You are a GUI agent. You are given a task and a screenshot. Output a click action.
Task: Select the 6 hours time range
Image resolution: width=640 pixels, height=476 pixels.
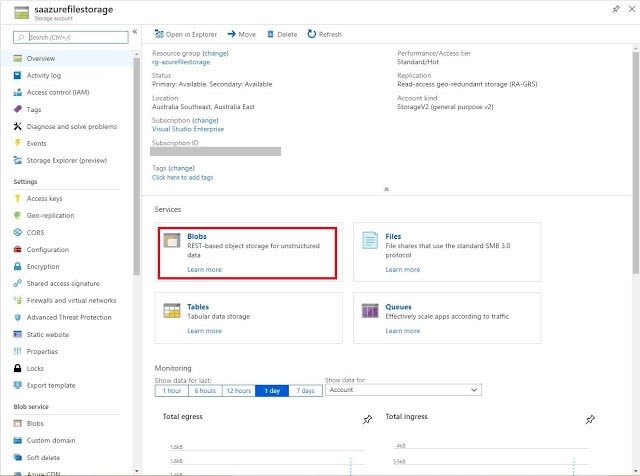(205, 391)
